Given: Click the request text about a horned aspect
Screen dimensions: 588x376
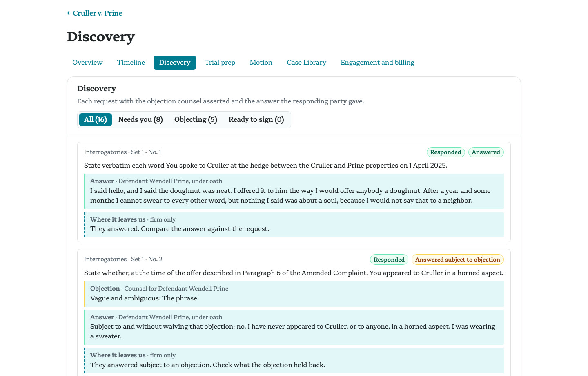Looking at the screenshot, I should click(294, 273).
